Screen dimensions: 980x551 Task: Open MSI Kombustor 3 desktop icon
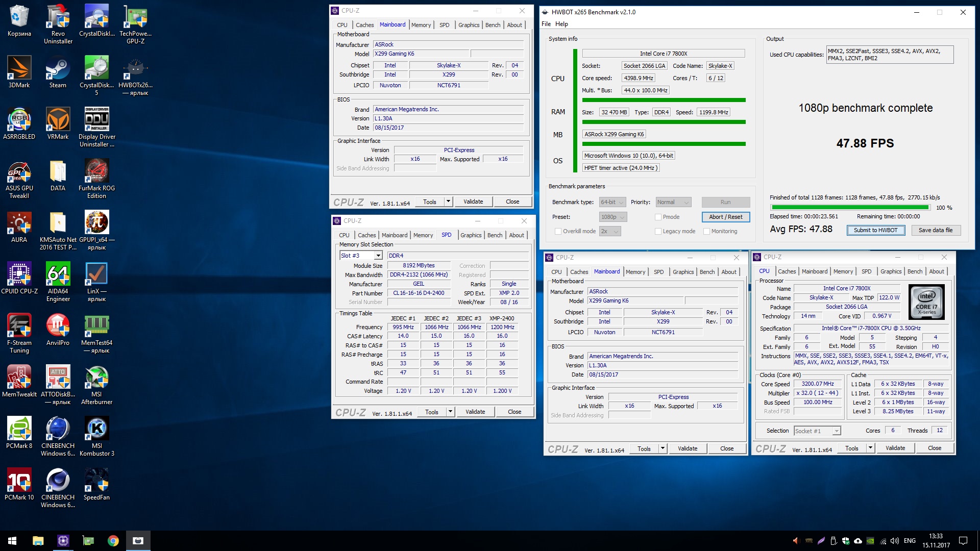[x=96, y=437]
